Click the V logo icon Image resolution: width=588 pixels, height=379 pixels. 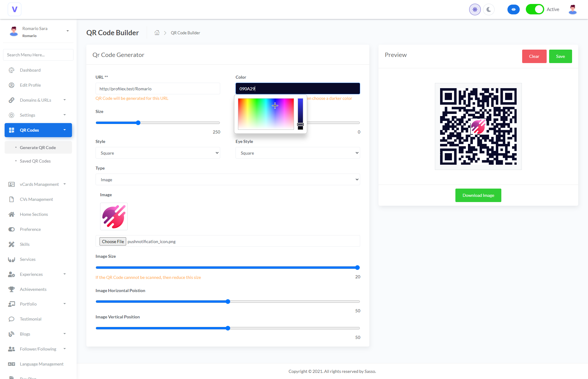[x=14, y=9]
